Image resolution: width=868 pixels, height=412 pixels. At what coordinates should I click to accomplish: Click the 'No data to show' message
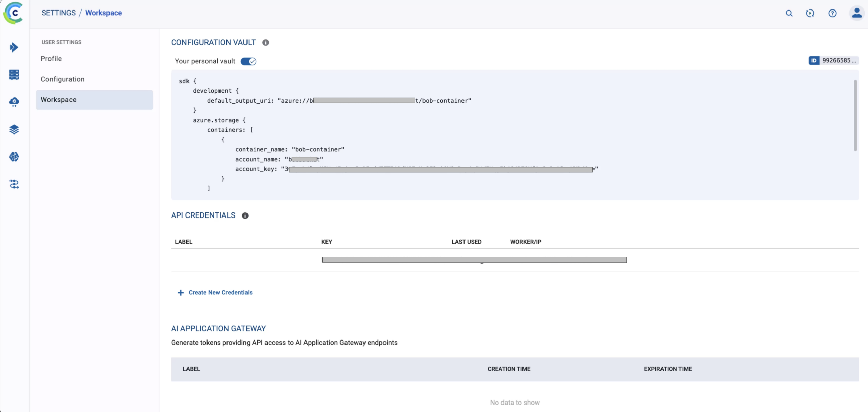(515, 403)
